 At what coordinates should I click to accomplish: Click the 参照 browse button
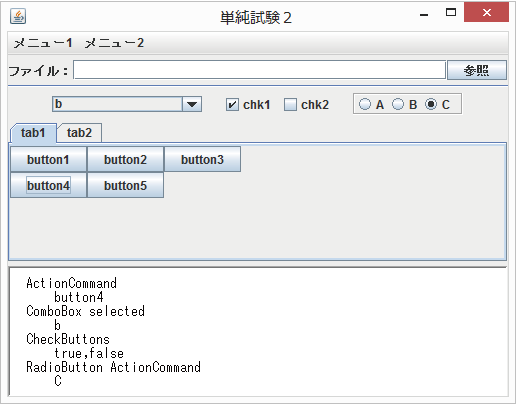pyautogui.click(x=477, y=70)
